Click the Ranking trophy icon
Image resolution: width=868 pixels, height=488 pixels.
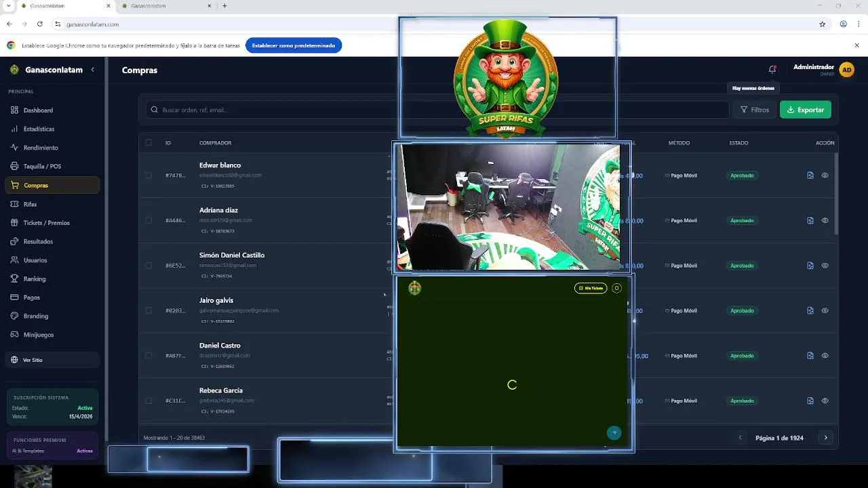15,279
